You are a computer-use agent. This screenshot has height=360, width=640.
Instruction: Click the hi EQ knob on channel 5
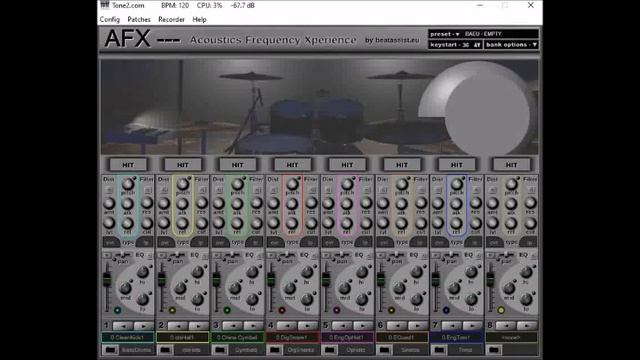(x=362, y=272)
